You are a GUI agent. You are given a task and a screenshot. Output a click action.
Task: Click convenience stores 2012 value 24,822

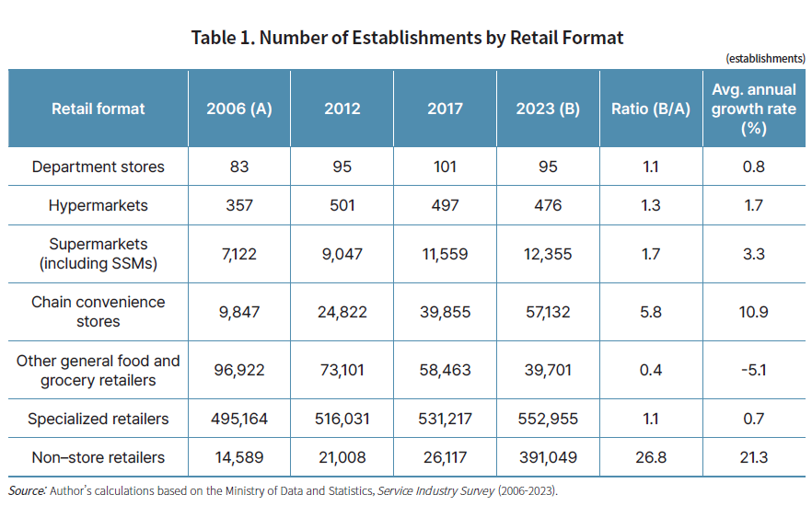342,312
